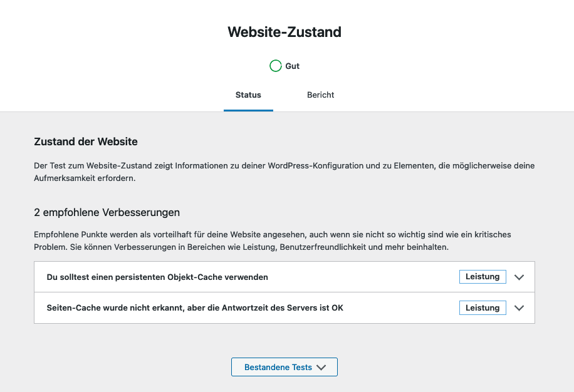Click the '2 empfohlene Verbesserungen' heading

pyautogui.click(x=107, y=212)
